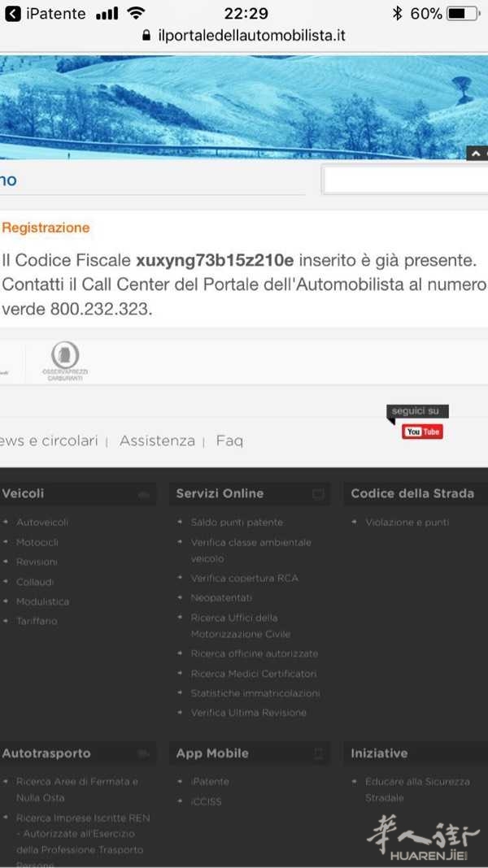Click the App Mobile header icon
Image resolution: width=488 pixels, height=868 pixels.
click(318, 754)
